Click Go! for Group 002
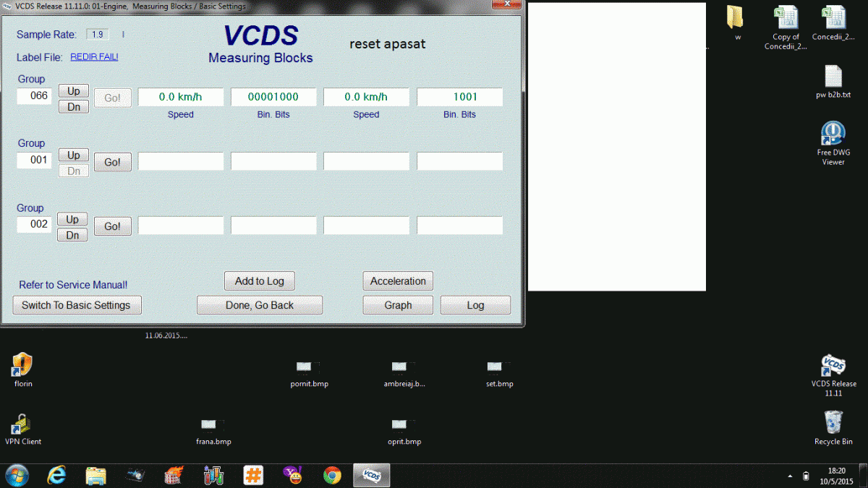This screenshot has height=488, width=868. pyautogui.click(x=113, y=226)
